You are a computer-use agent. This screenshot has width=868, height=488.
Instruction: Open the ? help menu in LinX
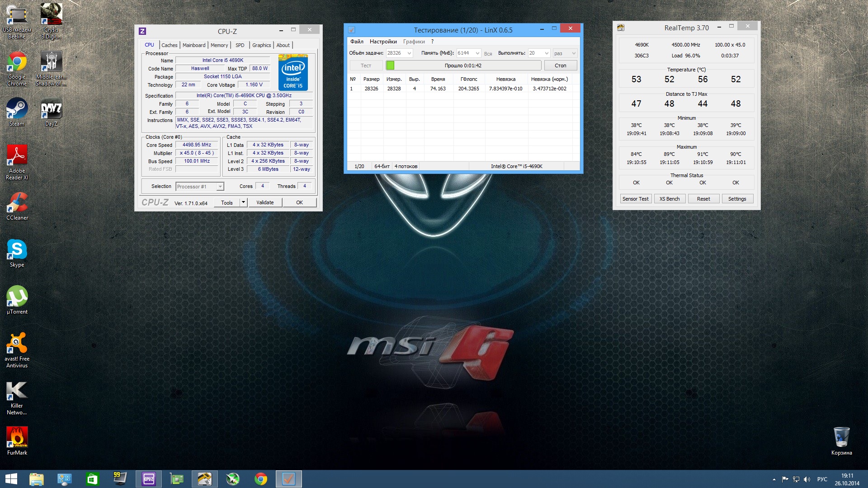point(432,42)
